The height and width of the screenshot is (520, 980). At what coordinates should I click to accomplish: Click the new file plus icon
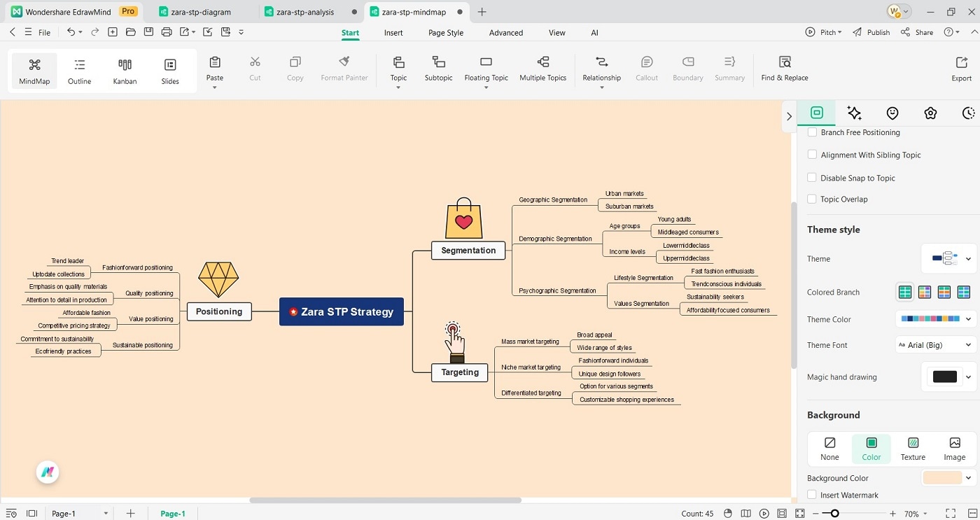[112, 32]
